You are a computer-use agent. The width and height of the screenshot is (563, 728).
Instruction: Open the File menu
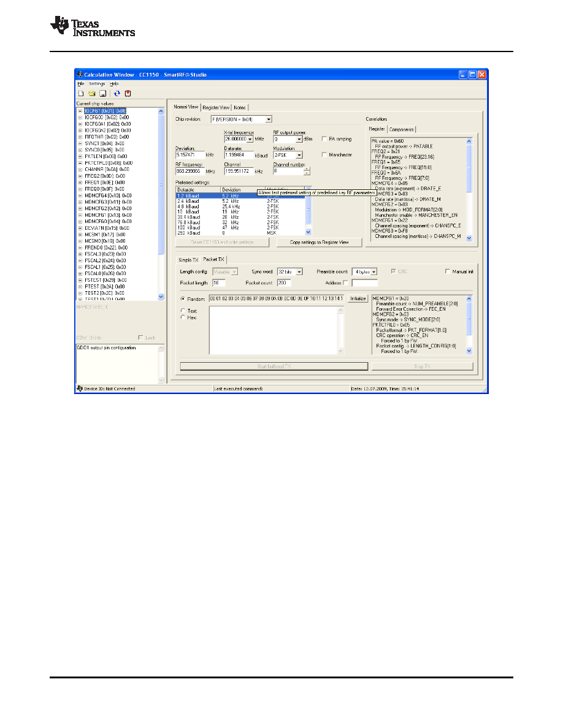coord(81,84)
